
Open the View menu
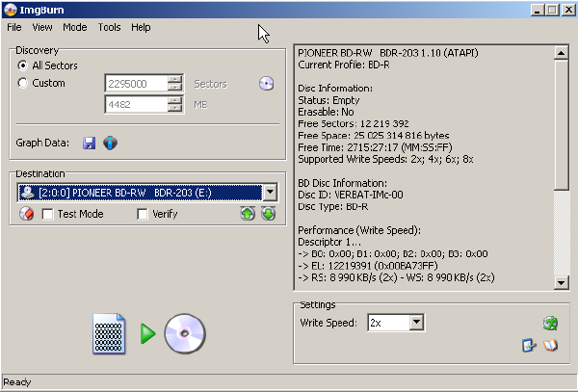point(42,27)
